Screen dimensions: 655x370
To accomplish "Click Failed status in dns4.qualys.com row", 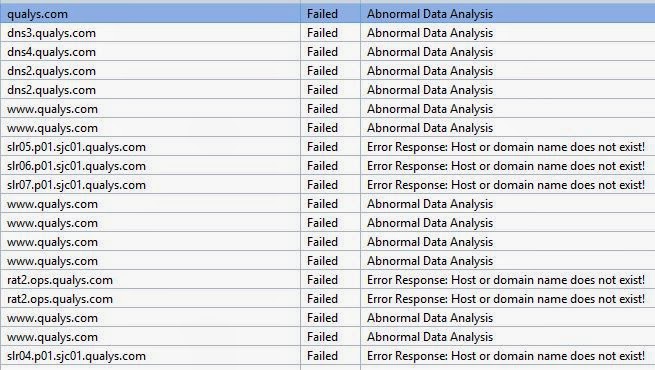I will [x=322, y=52].
